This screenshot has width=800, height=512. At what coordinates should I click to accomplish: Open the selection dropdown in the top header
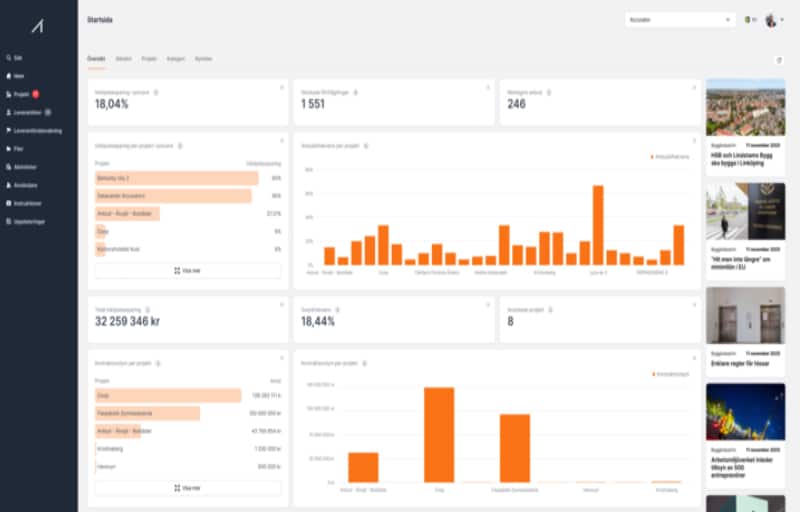pos(679,20)
